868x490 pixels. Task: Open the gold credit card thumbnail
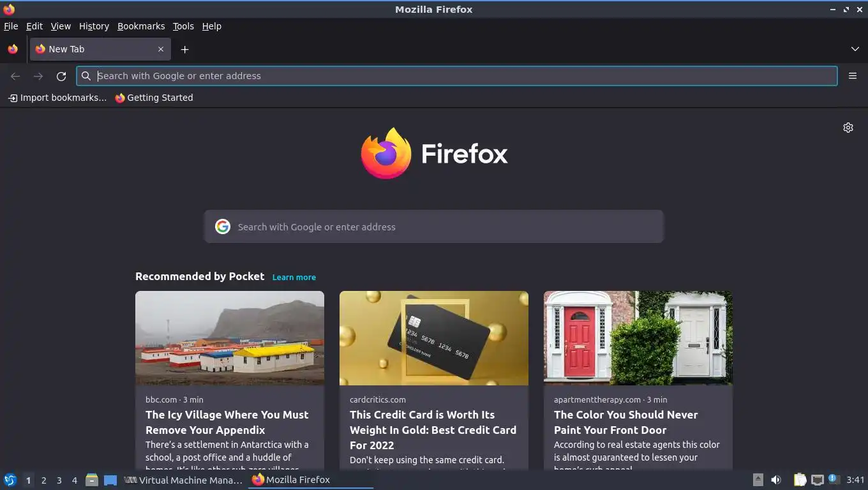(434, 338)
